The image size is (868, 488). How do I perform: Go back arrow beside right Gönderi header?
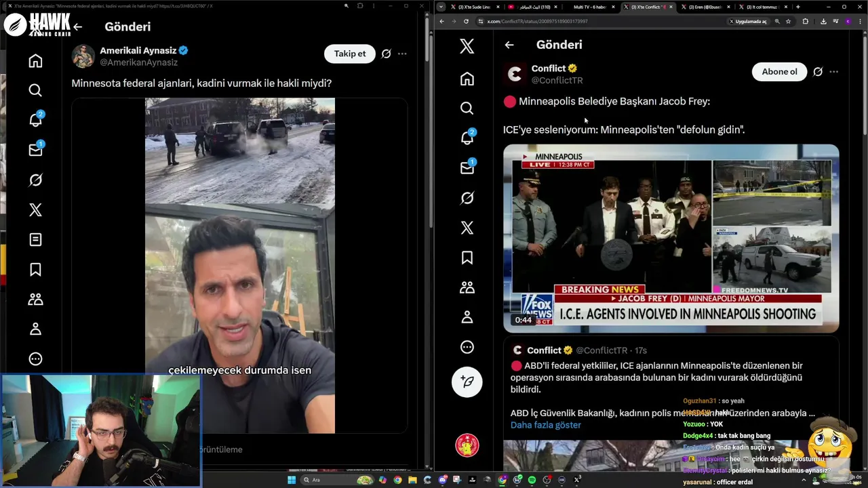pos(509,45)
